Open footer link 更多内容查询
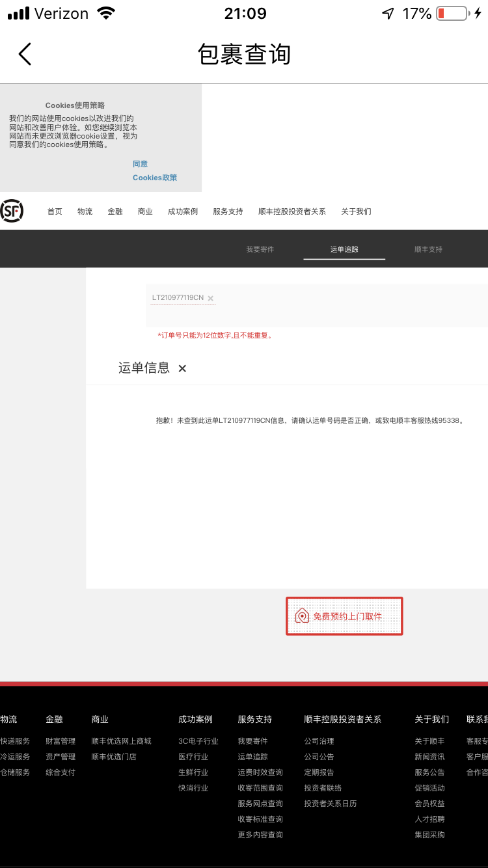The width and height of the screenshot is (488, 868). point(260,835)
